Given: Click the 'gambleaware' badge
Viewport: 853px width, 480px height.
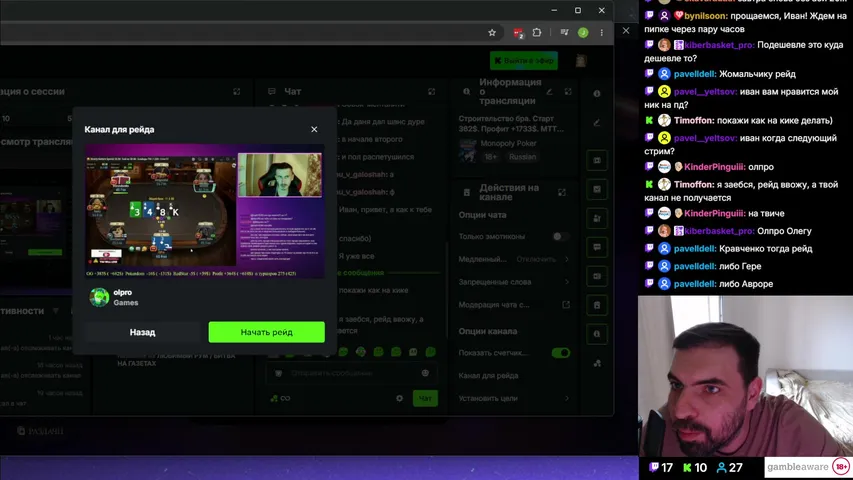Looking at the screenshot, I should coord(807,467).
